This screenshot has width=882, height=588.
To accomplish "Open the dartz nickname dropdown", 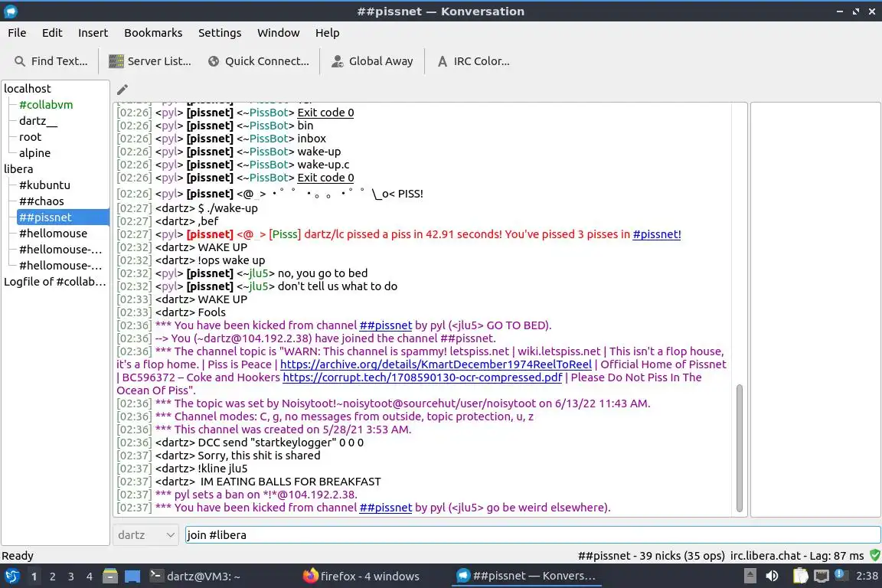I will tap(145, 534).
